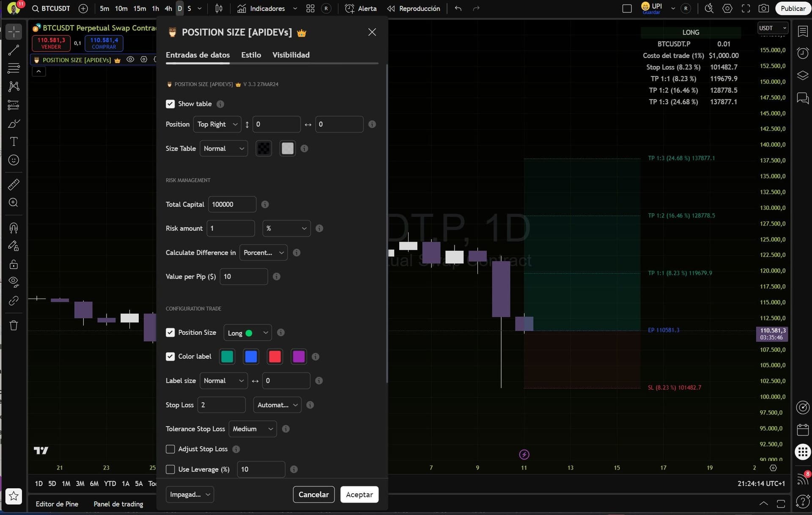
Task: Open the alerts clock icon in right sidebar
Action: 802,53
